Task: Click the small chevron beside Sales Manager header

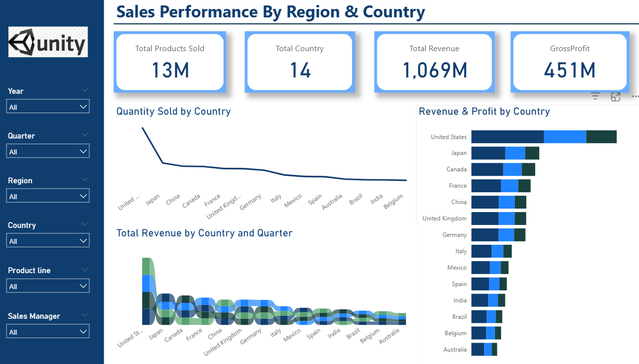Action: 84,315
